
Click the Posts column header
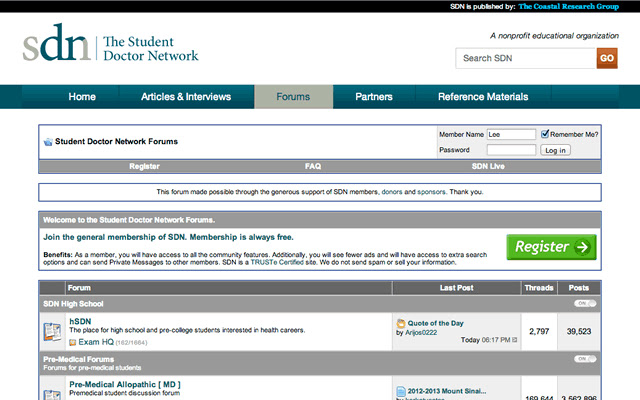[579, 288]
